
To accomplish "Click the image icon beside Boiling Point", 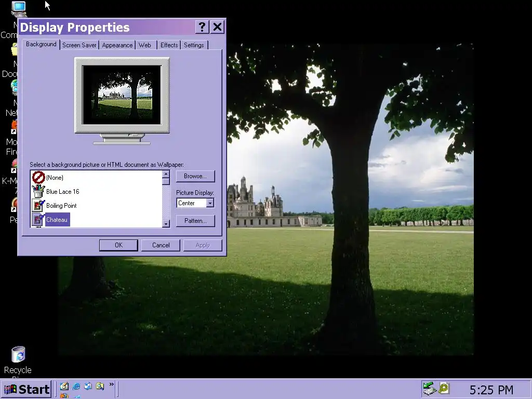I will point(38,205).
